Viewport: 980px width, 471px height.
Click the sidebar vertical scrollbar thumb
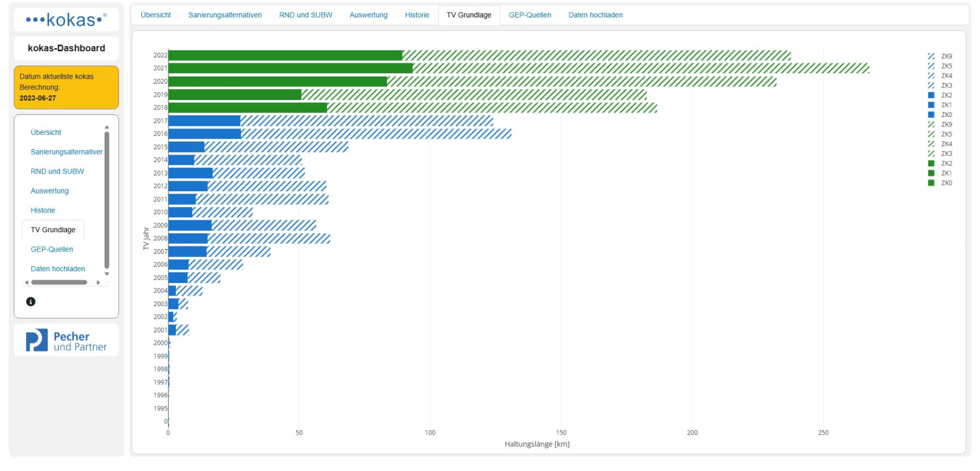click(x=107, y=199)
